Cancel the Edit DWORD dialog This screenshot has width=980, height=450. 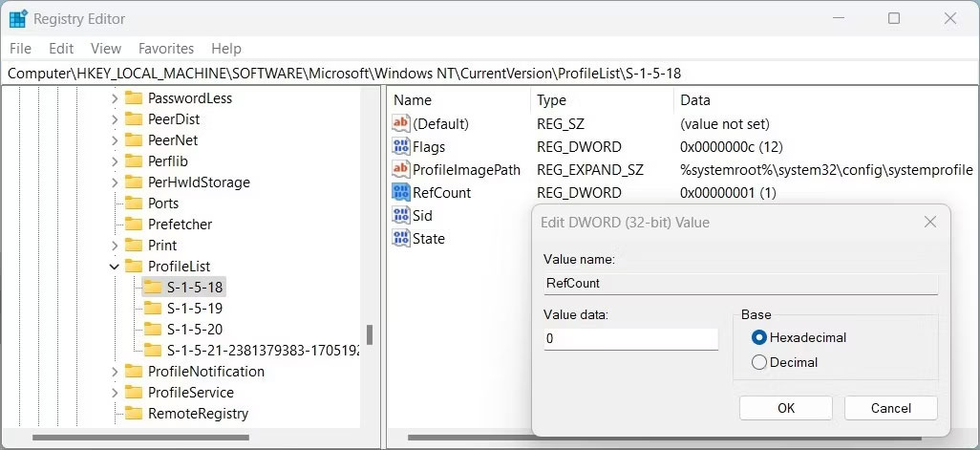pos(890,408)
